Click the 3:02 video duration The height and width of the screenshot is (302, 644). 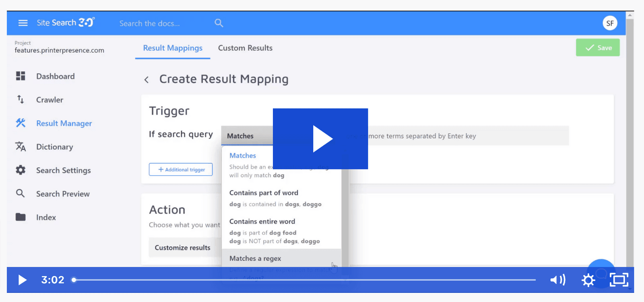click(x=53, y=279)
